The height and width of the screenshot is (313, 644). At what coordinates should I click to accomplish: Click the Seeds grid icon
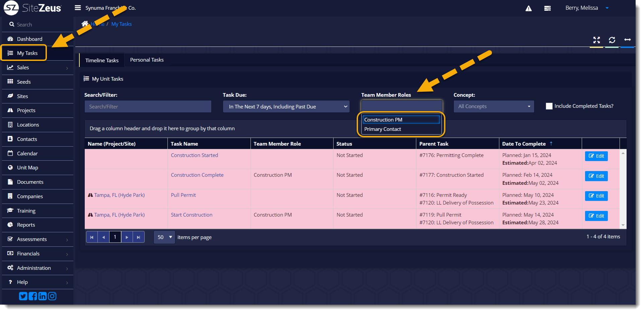click(x=10, y=82)
